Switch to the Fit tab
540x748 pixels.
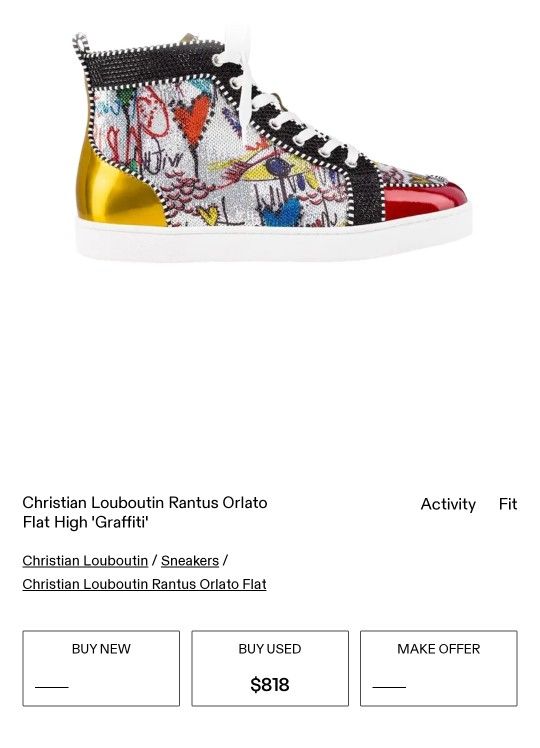(x=508, y=504)
